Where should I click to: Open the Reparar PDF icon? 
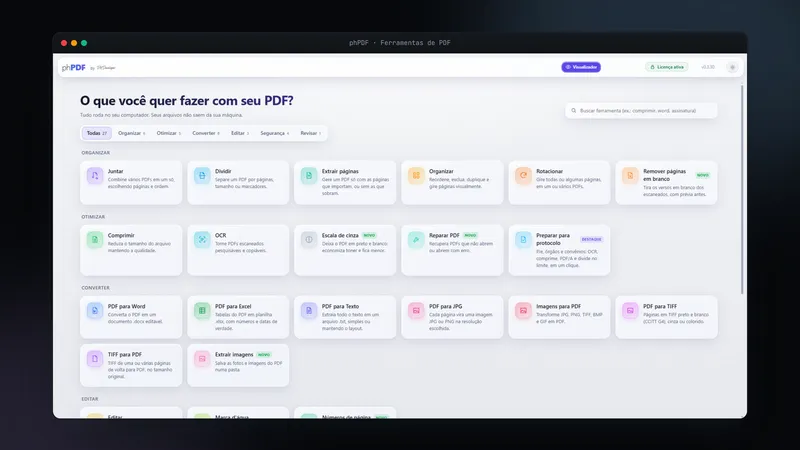(x=416, y=239)
